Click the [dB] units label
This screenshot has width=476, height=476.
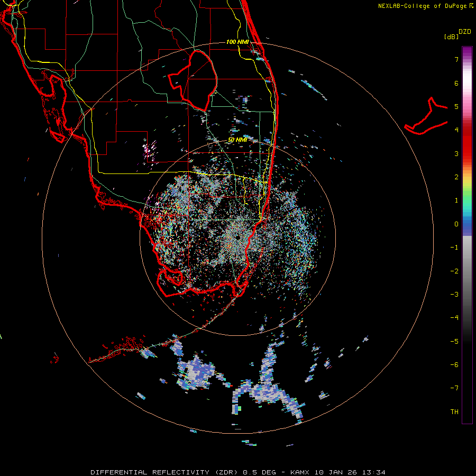451,36
